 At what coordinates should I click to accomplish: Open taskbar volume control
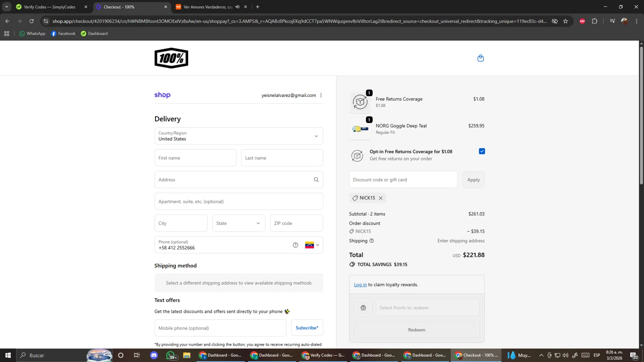(565, 355)
